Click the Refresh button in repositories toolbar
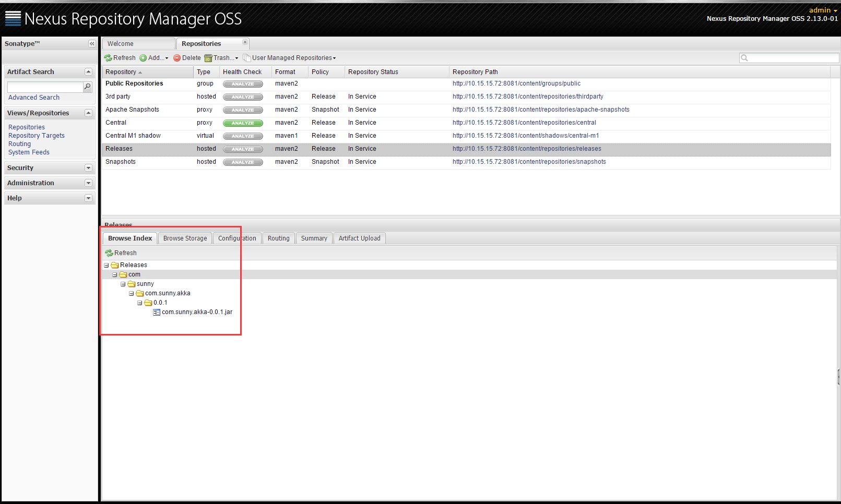Screen dimensions: 841x504 [x=120, y=58]
